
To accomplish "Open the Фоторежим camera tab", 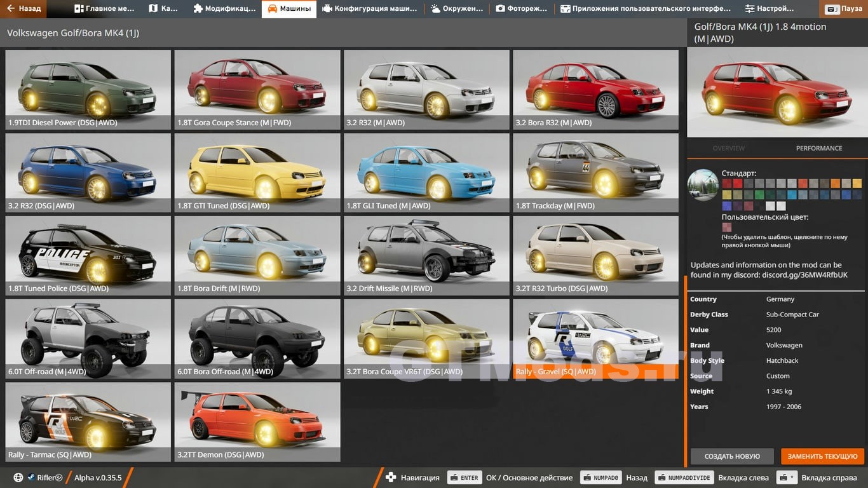I will [x=522, y=9].
